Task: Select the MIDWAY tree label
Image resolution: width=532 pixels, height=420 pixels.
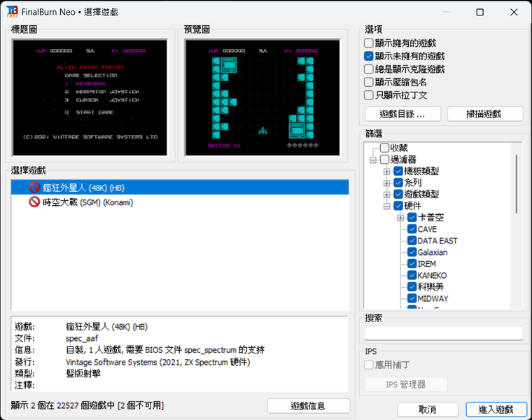Action: tap(433, 298)
